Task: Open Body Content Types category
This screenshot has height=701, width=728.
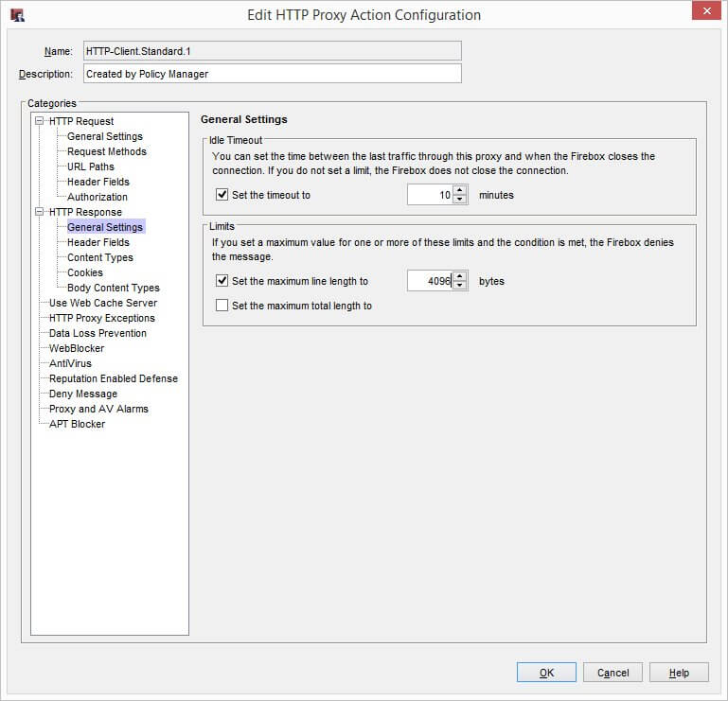Action: [114, 288]
